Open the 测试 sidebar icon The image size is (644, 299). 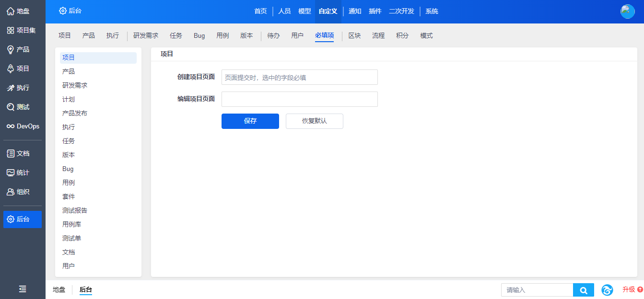click(10, 107)
